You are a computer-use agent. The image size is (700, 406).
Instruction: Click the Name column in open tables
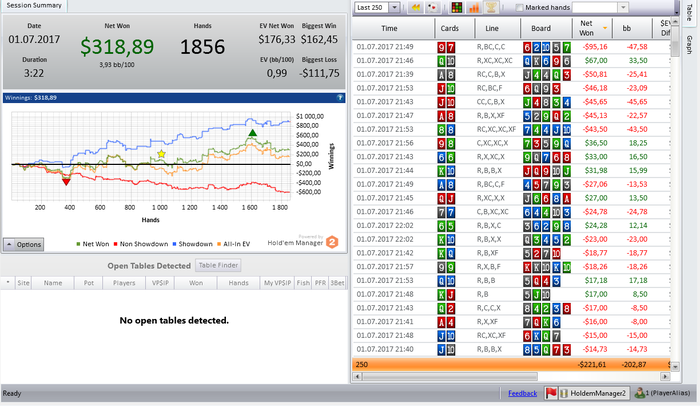pyautogui.click(x=53, y=283)
